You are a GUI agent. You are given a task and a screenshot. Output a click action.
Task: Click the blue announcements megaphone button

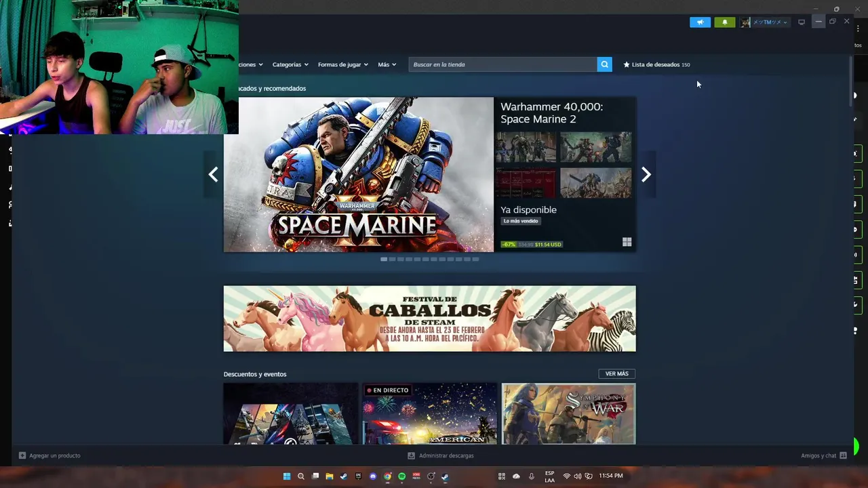click(701, 22)
